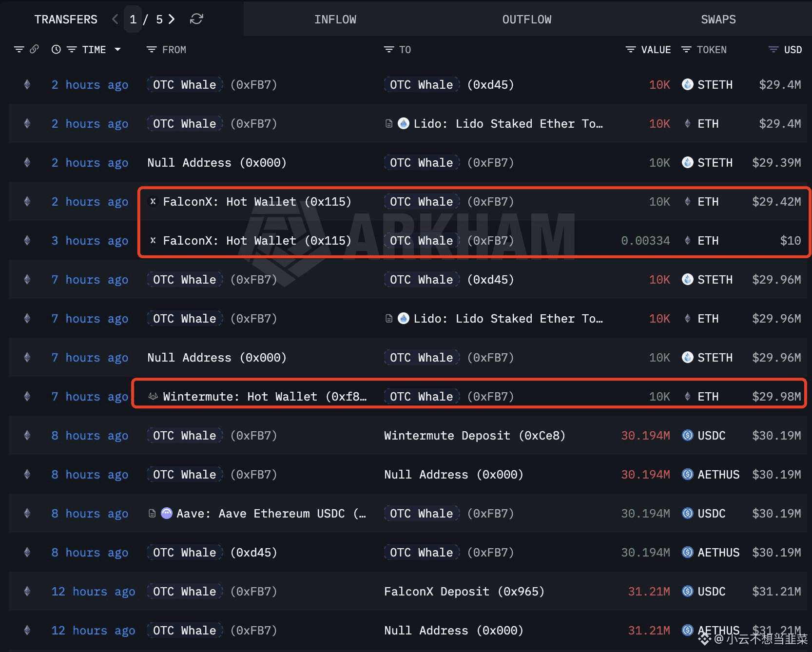The image size is (812, 652).
Task: Click FalconX logo in the $29.42M row
Action: (x=153, y=201)
